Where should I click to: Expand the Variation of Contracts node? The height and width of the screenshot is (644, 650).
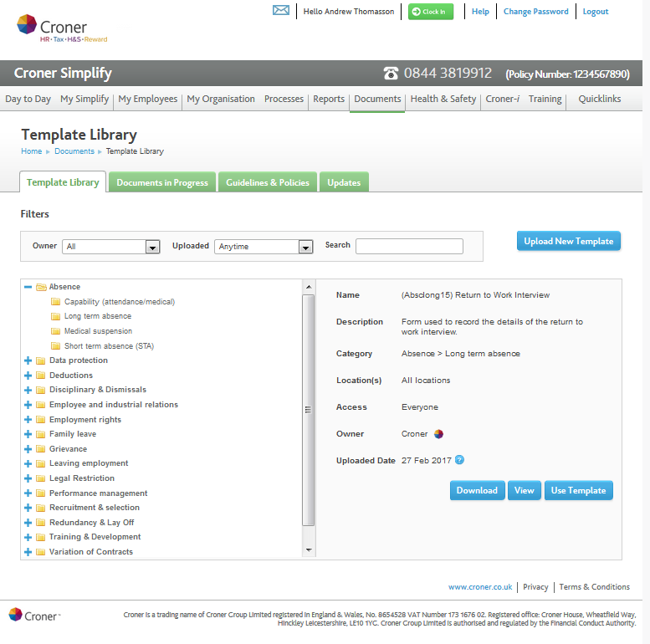click(x=28, y=552)
